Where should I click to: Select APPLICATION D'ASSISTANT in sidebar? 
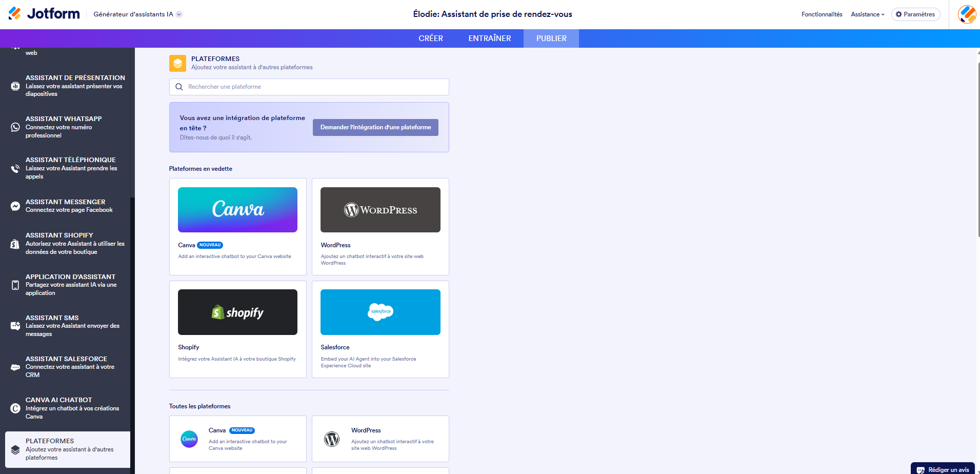[68, 285]
